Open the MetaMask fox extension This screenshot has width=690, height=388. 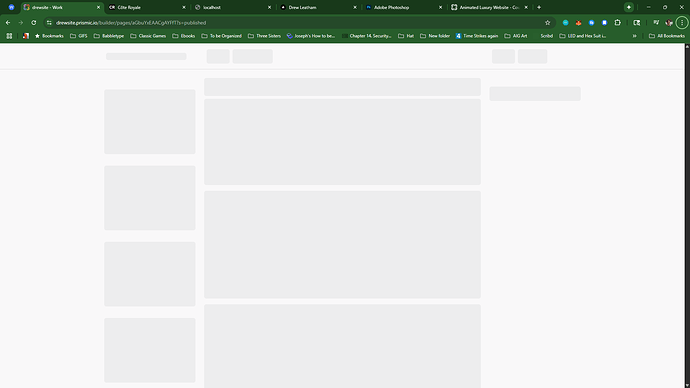click(x=578, y=22)
